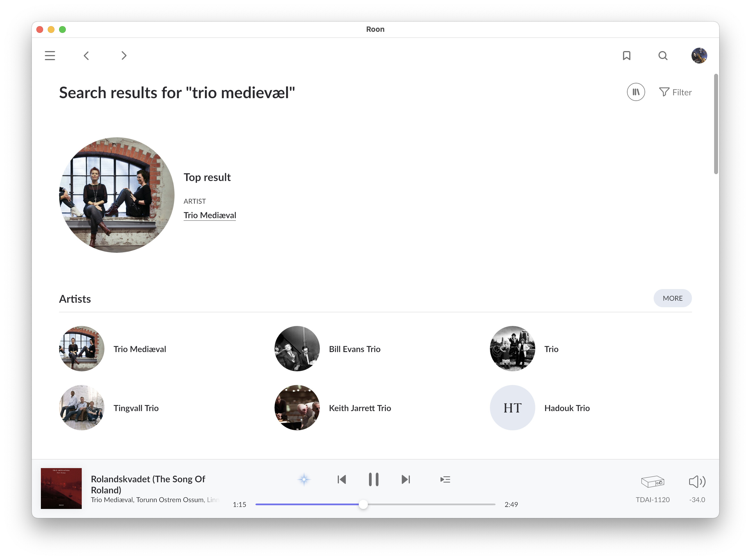Open the user profile avatar
751x560 pixels.
(699, 56)
